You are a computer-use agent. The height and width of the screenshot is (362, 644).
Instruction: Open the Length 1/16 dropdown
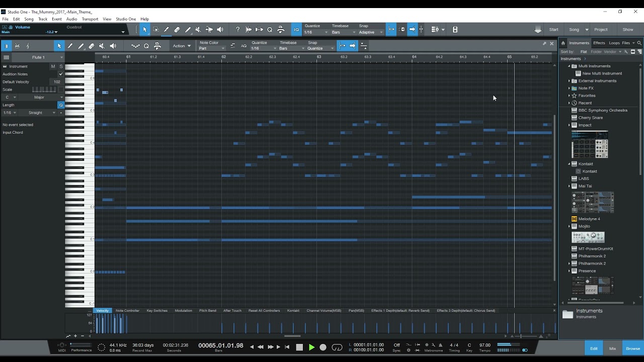(x=10, y=113)
